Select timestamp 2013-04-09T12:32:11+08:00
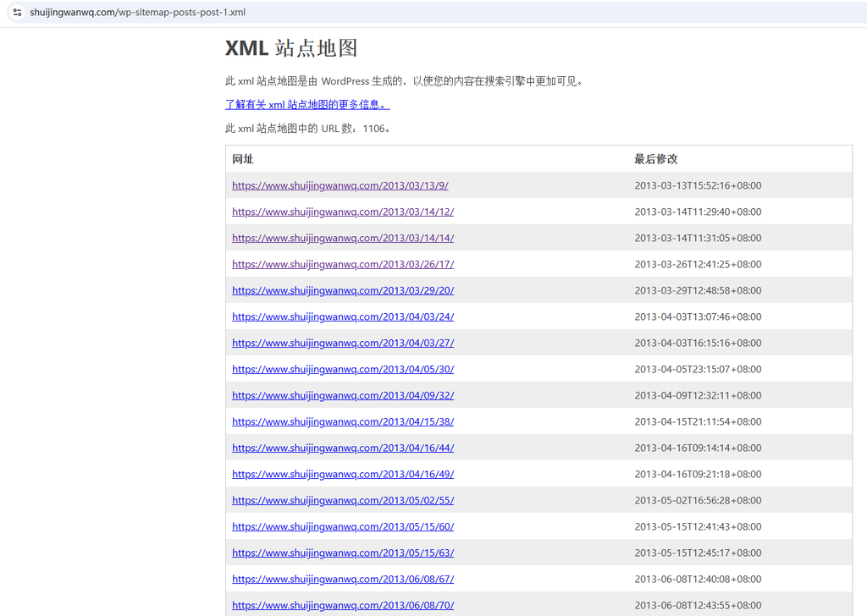Image resolution: width=867 pixels, height=616 pixels. click(x=698, y=395)
